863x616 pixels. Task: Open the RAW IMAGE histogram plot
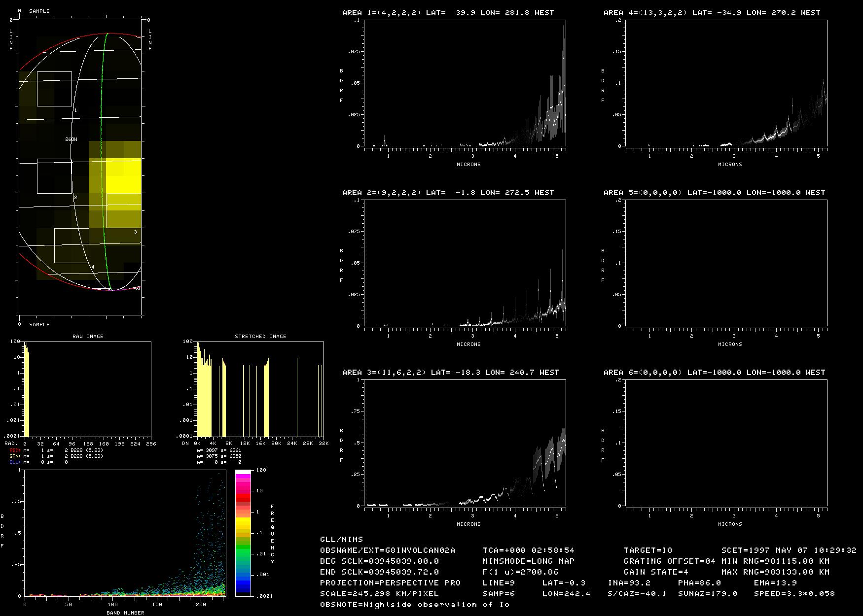[88, 389]
